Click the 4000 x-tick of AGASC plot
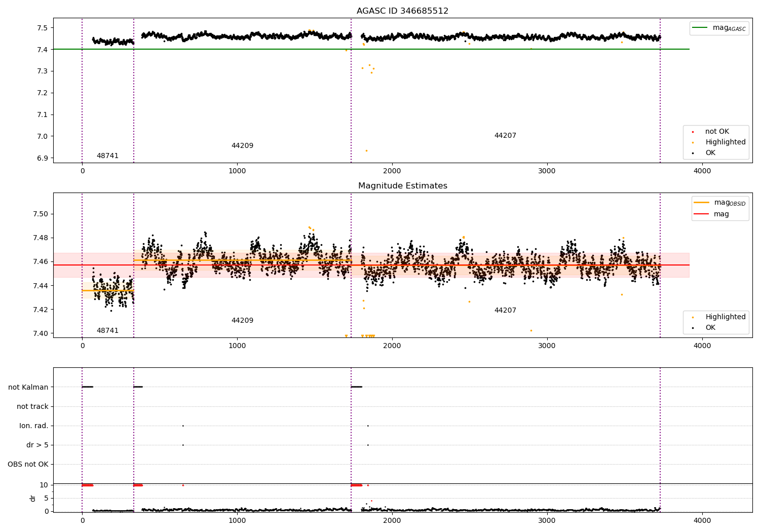 [x=702, y=171]
